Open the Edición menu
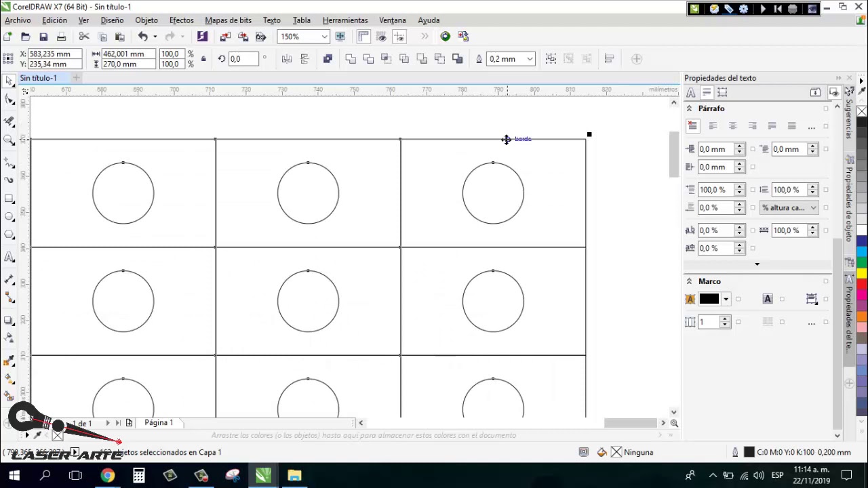 [x=54, y=20]
